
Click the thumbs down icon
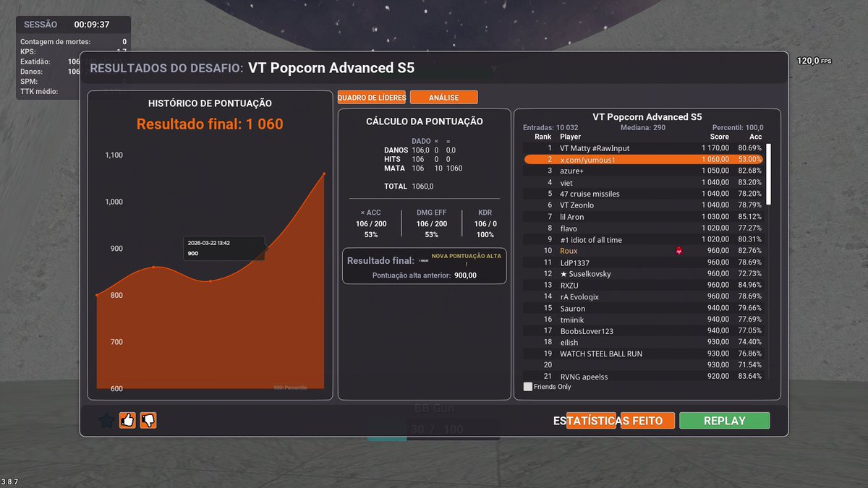click(148, 420)
